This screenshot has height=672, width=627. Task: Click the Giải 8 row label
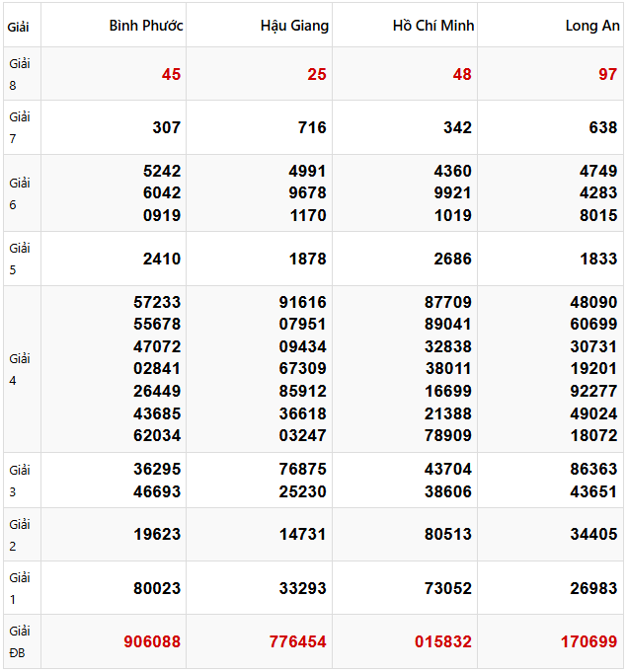[20, 74]
